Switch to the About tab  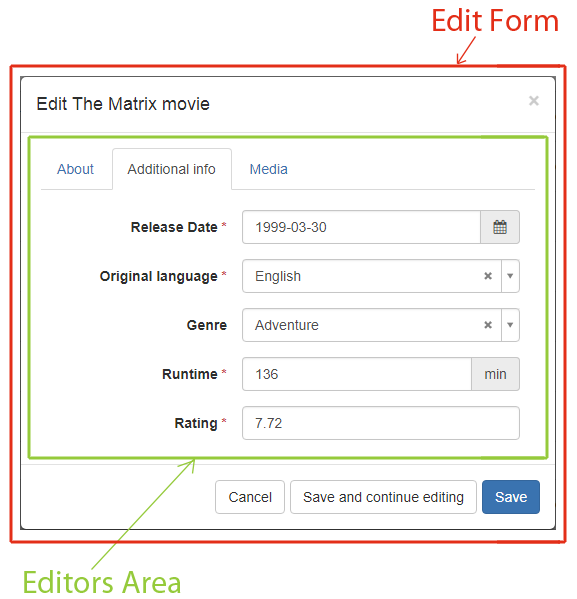tap(75, 169)
